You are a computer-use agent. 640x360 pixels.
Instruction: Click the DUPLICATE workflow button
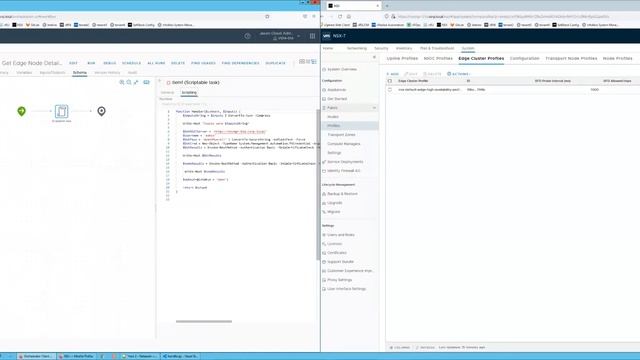click(276, 63)
